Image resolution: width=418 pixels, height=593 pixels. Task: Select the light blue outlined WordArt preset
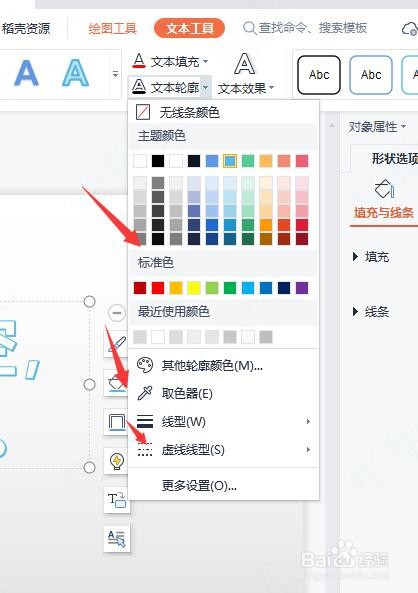[x=76, y=72]
